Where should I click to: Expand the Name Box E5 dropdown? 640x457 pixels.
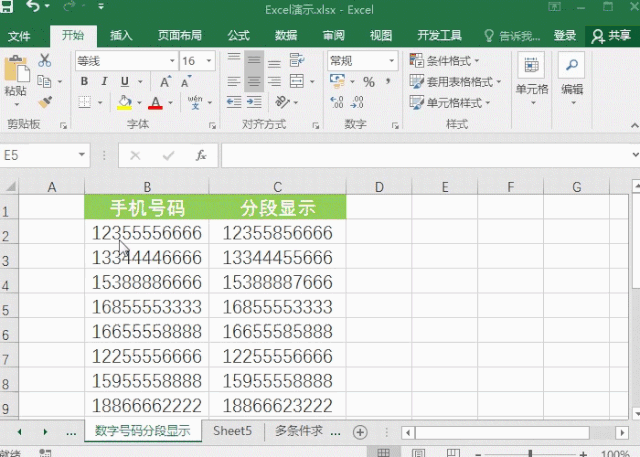[x=82, y=155]
